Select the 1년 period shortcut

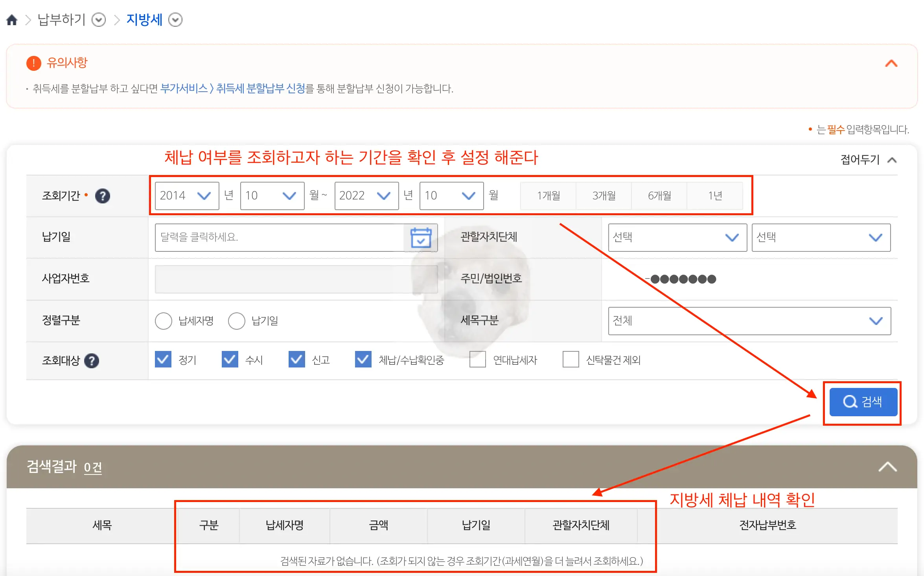coord(715,196)
